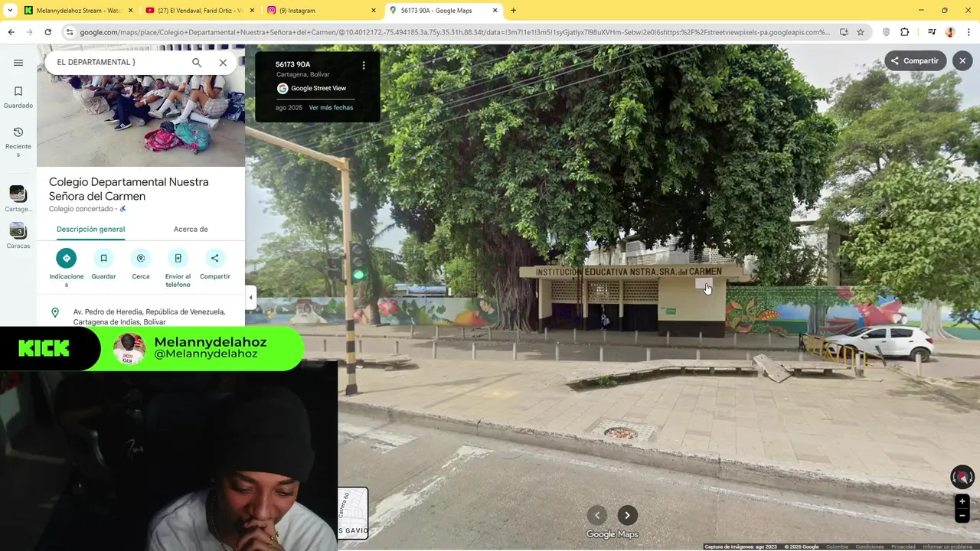This screenshot has width=980, height=551.
Task: Click Ver más fechas link
Action: pos(331,108)
